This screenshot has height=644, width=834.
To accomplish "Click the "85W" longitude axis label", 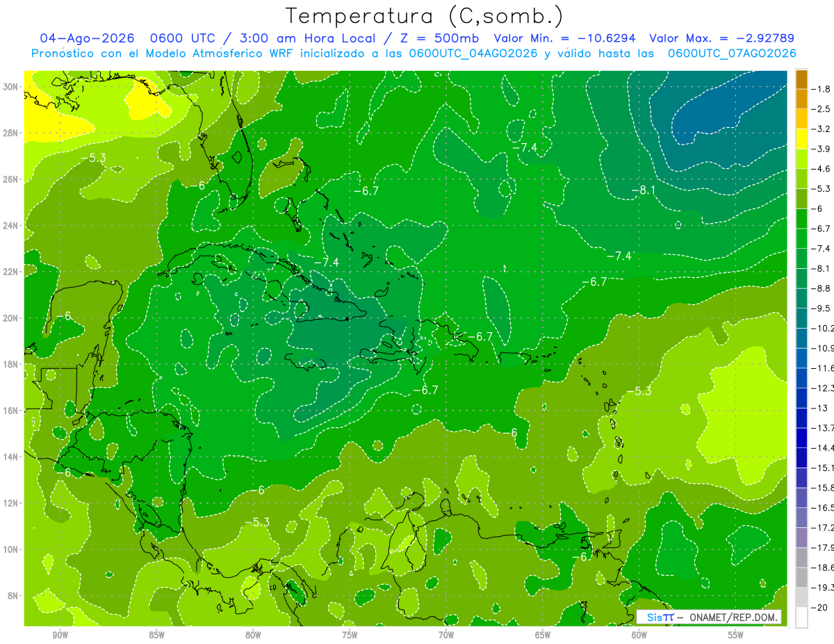I will [157, 635].
